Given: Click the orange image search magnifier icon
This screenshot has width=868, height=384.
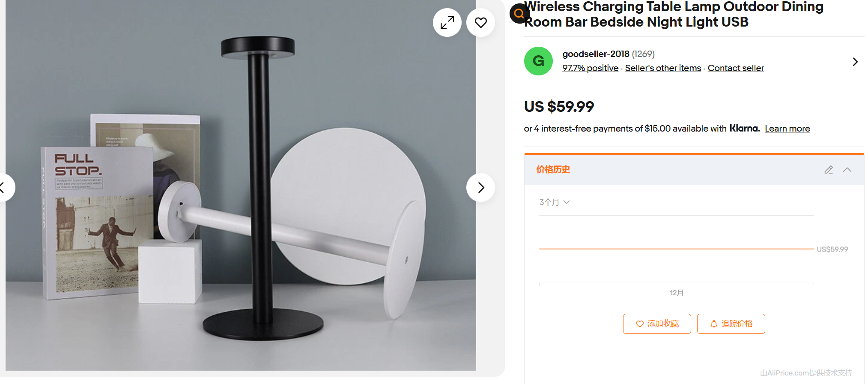Looking at the screenshot, I should point(519,14).
